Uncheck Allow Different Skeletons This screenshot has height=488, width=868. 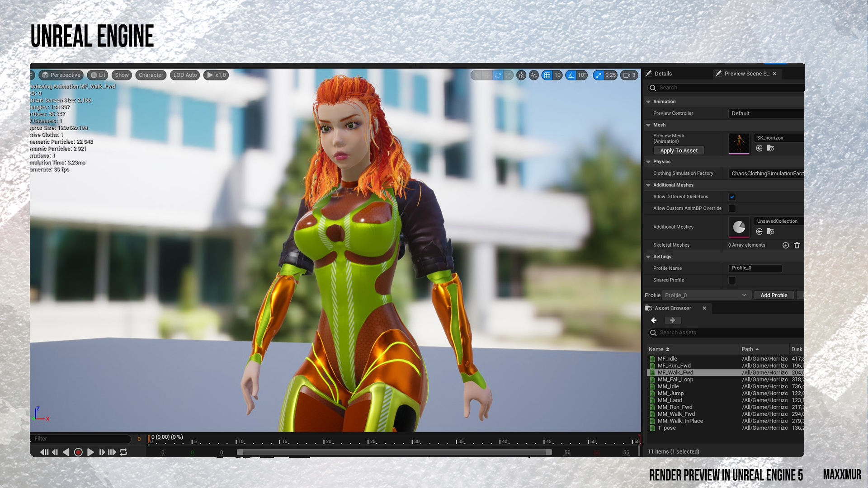[732, 197]
